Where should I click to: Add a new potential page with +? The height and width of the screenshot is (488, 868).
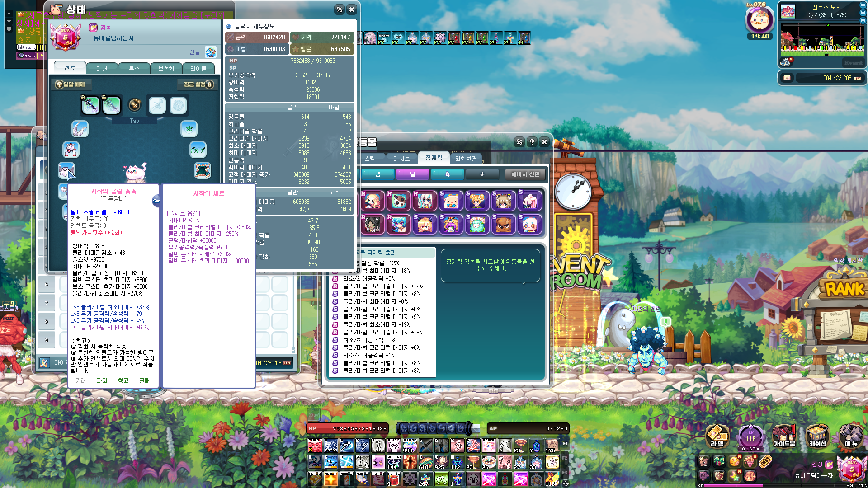tap(482, 174)
